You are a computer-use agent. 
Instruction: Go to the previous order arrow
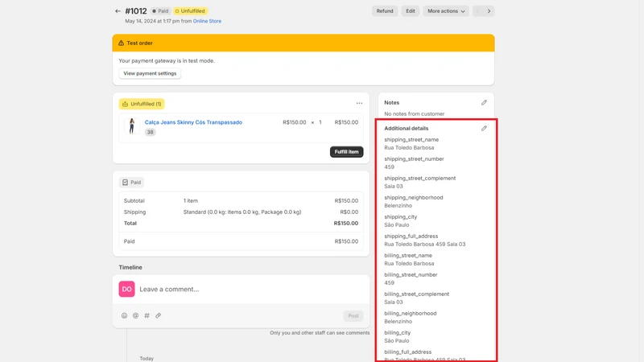(x=477, y=11)
